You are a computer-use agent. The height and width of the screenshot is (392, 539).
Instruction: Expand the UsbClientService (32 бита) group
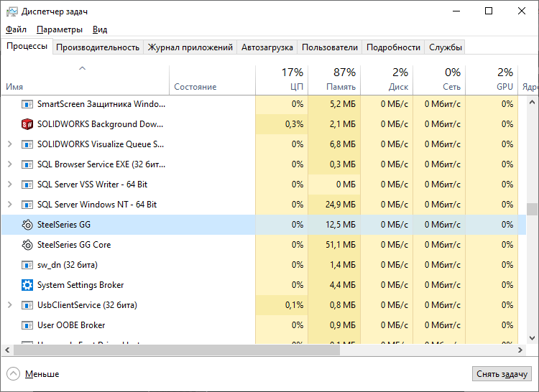(10, 305)
